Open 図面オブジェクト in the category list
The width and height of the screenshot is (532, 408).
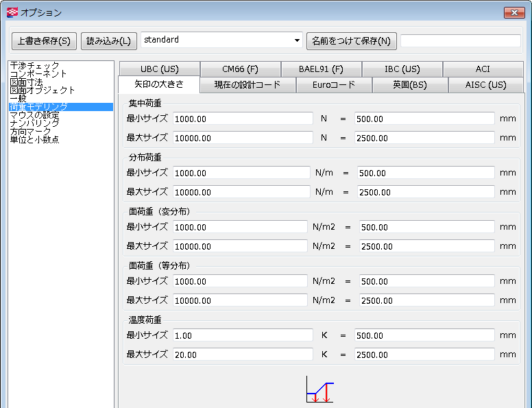(x=43, y=91)
